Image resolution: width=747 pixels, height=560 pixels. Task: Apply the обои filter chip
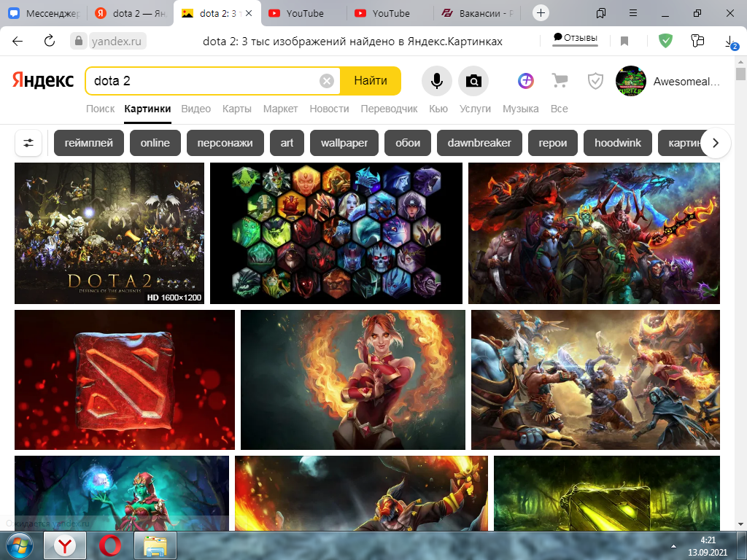click(408, 143)
